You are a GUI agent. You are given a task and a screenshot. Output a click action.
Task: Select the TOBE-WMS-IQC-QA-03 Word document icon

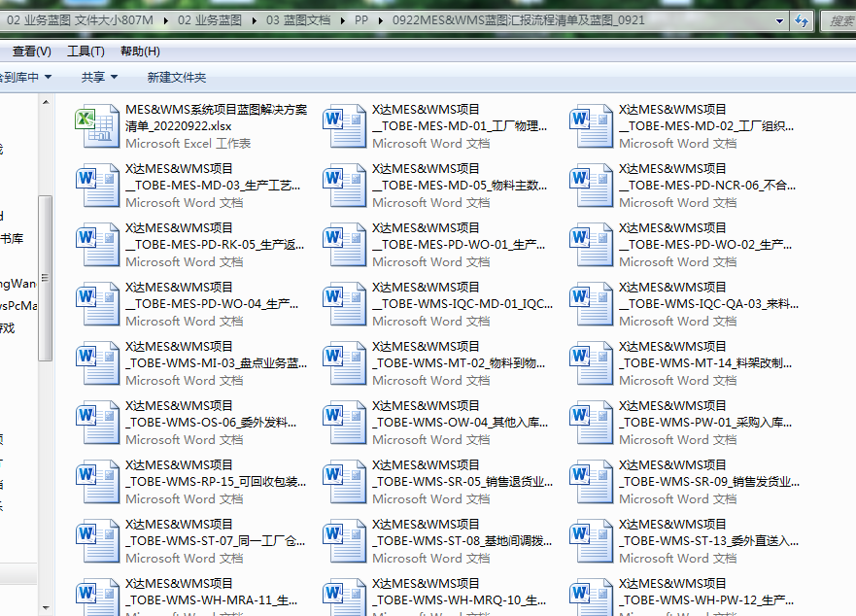(x=591, y=304)
